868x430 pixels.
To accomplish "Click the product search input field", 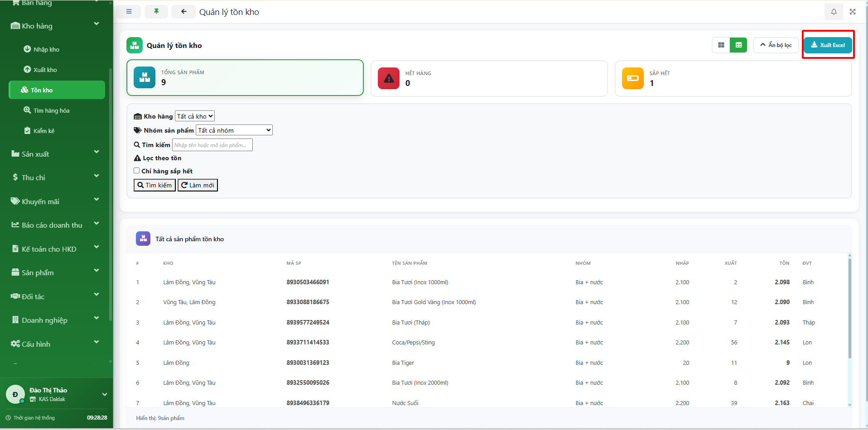I will [x=212, y=145].
